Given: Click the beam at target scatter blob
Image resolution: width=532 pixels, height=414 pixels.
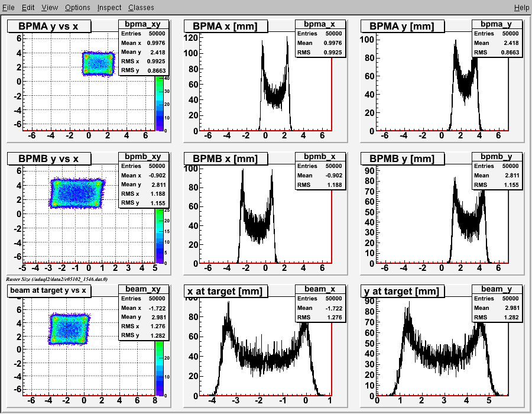Looking at the screenshot, I should [69, 329].
